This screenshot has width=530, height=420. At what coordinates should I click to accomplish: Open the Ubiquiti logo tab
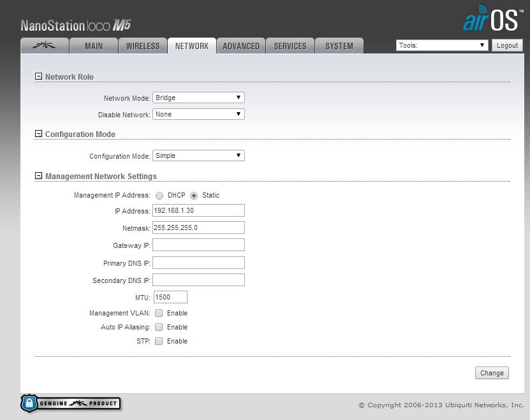tap(44, 46)
